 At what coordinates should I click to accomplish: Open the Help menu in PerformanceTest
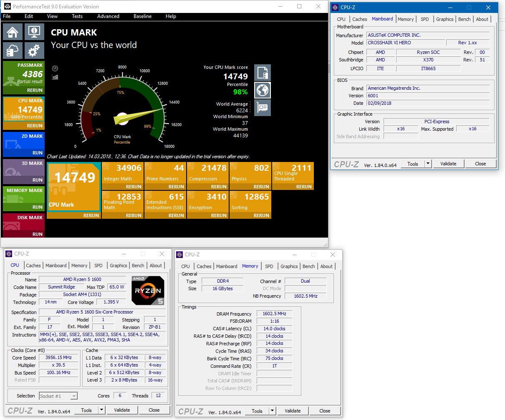(171, 16)
